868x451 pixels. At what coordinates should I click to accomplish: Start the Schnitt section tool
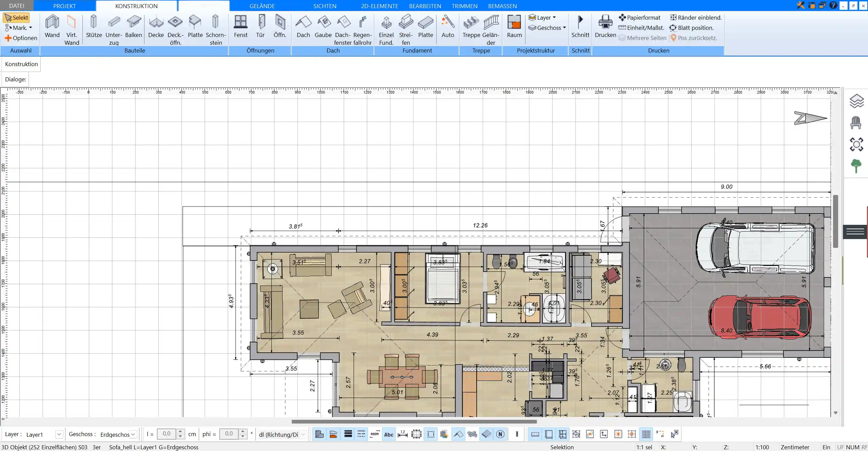[x=580, y=26]
